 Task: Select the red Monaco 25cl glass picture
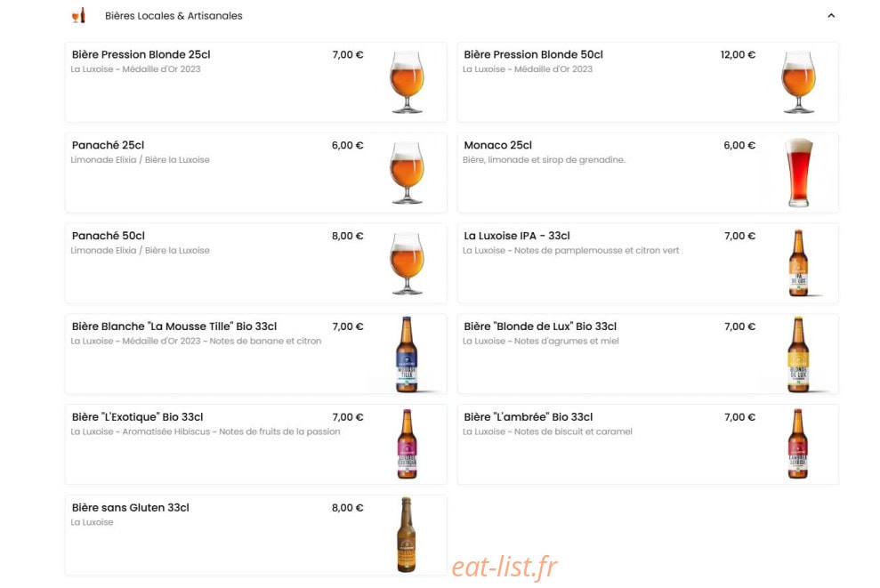799,173
